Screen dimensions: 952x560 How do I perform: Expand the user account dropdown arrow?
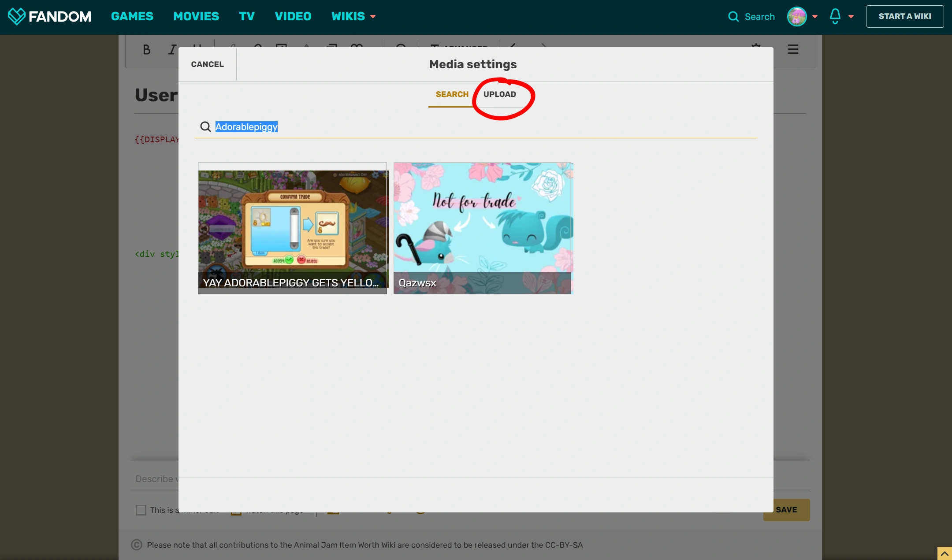coord(815,17)
